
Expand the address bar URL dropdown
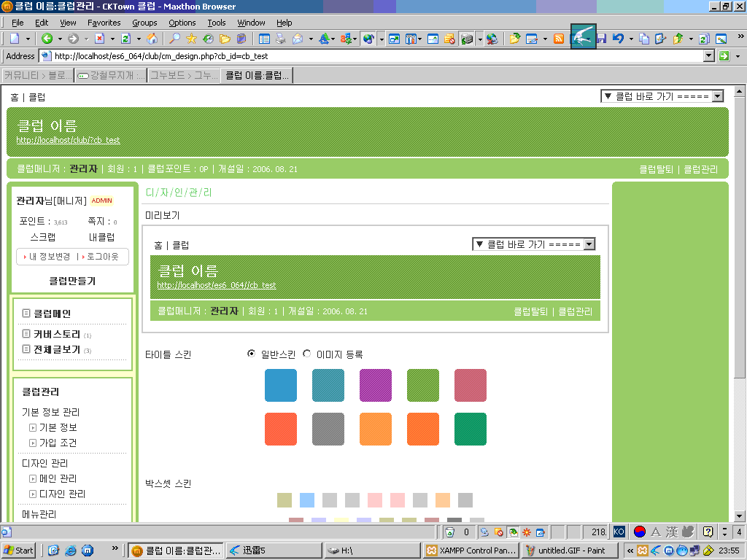click(708, 56)
